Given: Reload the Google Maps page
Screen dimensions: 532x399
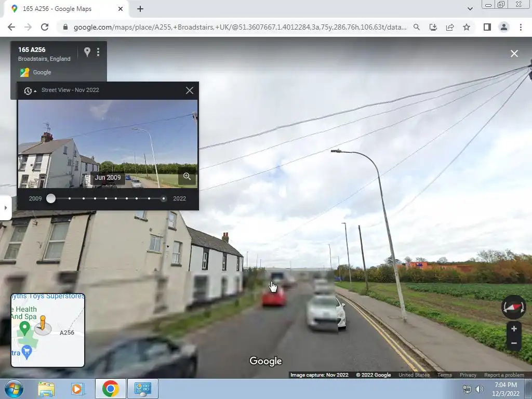Looking at the screenshot, I should tap(45, 27).
